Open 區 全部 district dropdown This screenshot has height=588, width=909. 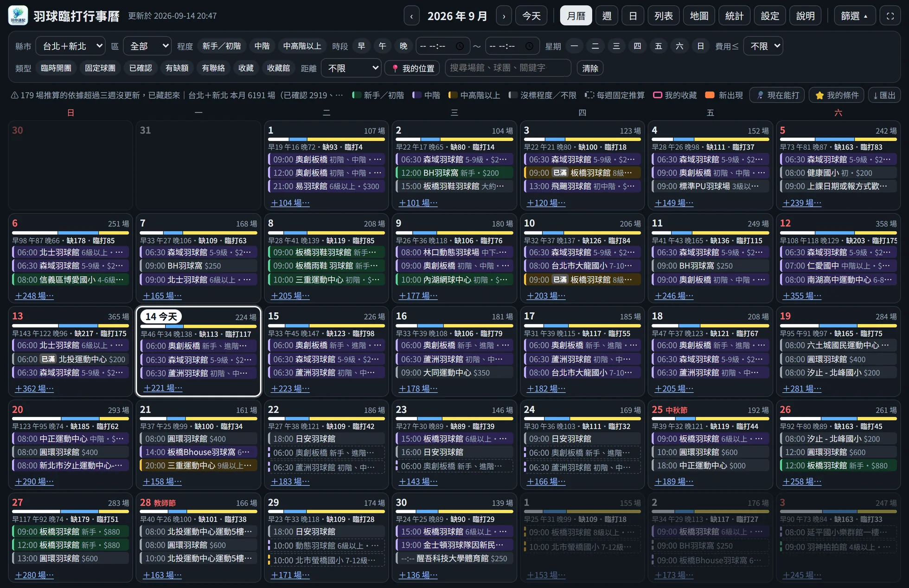click(x=147, y=46)
